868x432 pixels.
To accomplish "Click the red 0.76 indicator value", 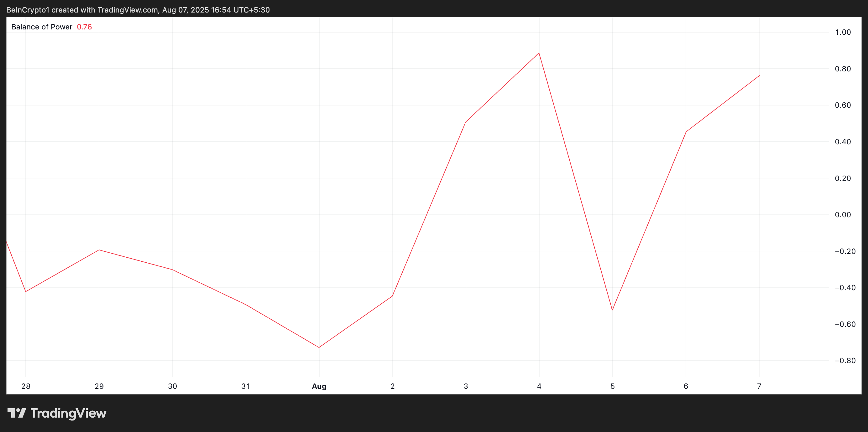I will click(84, 27).
